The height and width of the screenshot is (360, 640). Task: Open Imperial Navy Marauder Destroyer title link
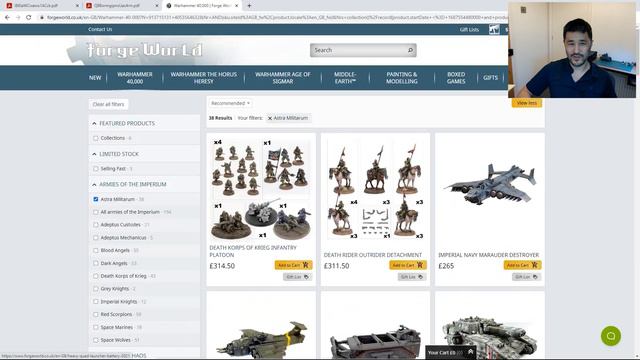pyautogui.click(x=489, y=255)
